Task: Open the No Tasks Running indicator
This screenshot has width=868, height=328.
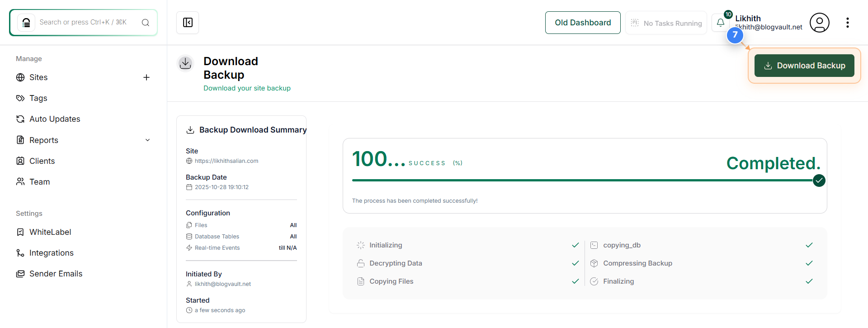Action: [x=666, y=23]
